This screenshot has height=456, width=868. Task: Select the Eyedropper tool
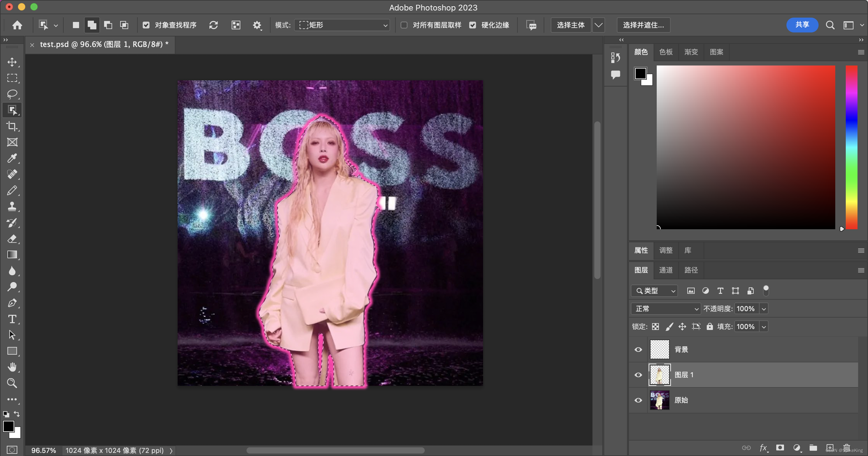(x=12, y=158)
